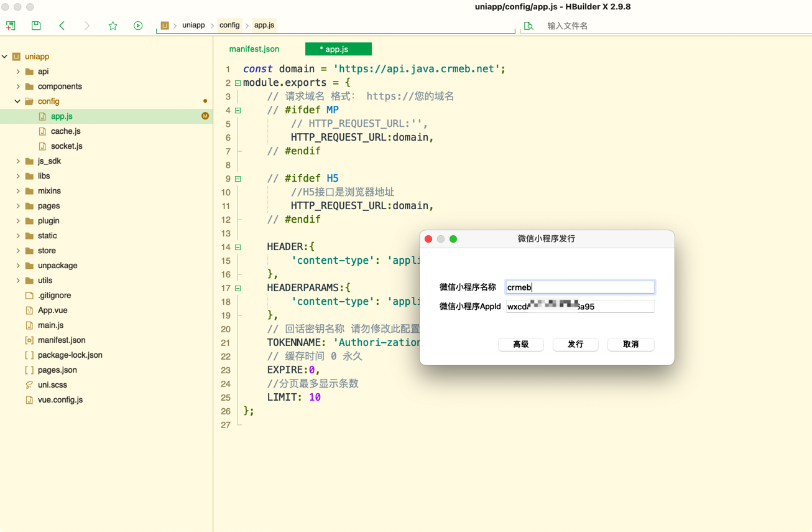Click the uniapp project icon in breadcrumb
Screen dimensions: 812x532
click(x=165, y=26)
